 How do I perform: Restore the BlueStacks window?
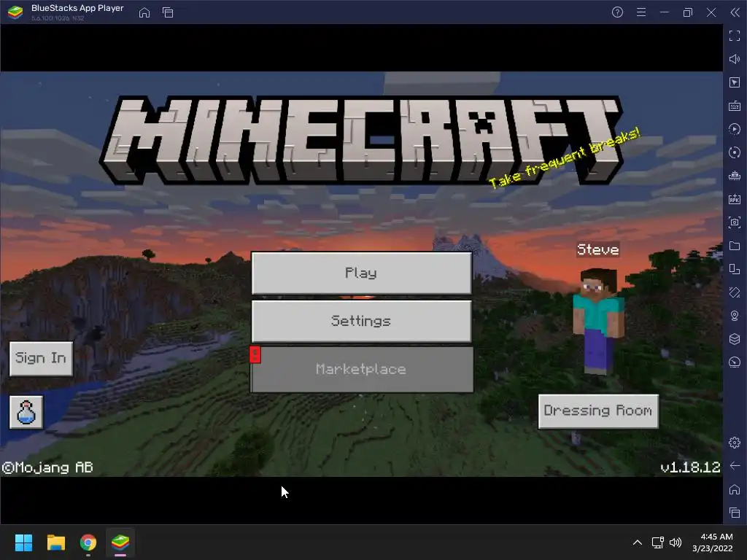click(x=688, y=12)
